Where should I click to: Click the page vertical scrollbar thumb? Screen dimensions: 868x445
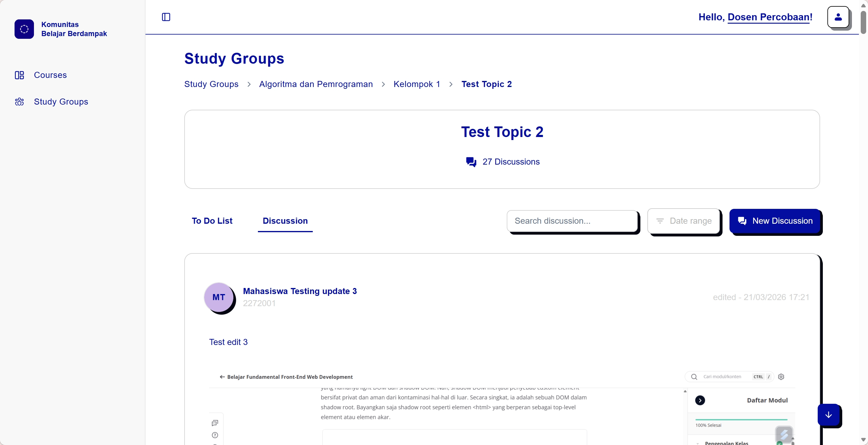pos(863,22)
